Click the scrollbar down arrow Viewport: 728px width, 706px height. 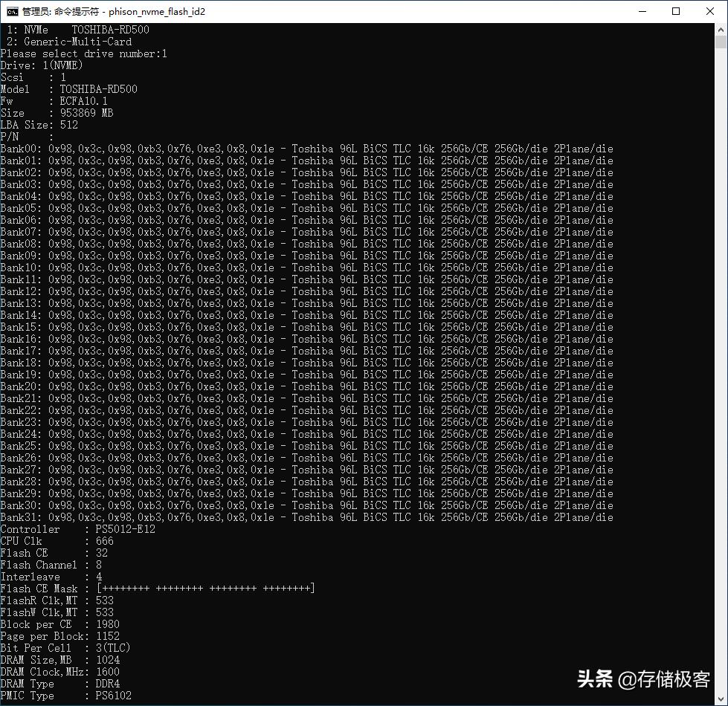point(721,699)
